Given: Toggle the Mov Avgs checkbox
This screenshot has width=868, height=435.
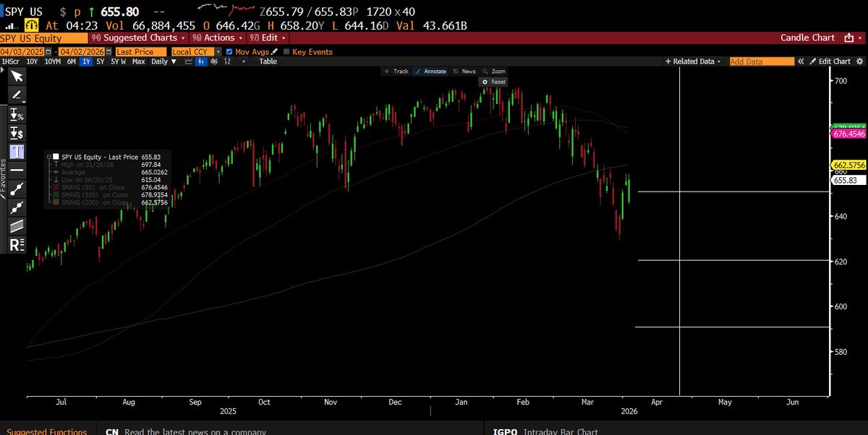Looking at the screenshot, I should click(x=229, y=52).
